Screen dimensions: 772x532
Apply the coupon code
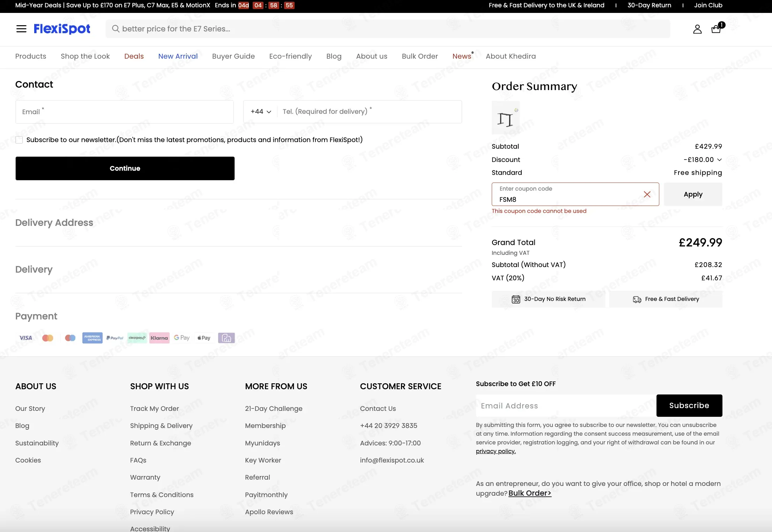(693, 194)
